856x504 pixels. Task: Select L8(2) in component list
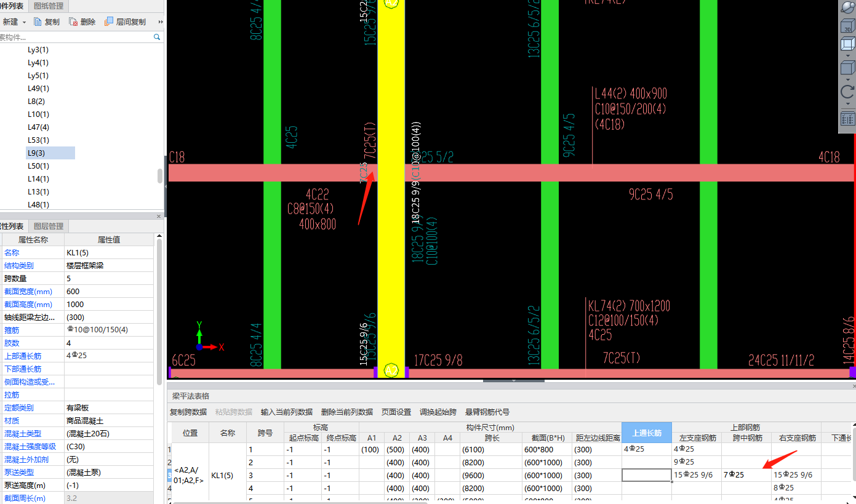[36, 102]
